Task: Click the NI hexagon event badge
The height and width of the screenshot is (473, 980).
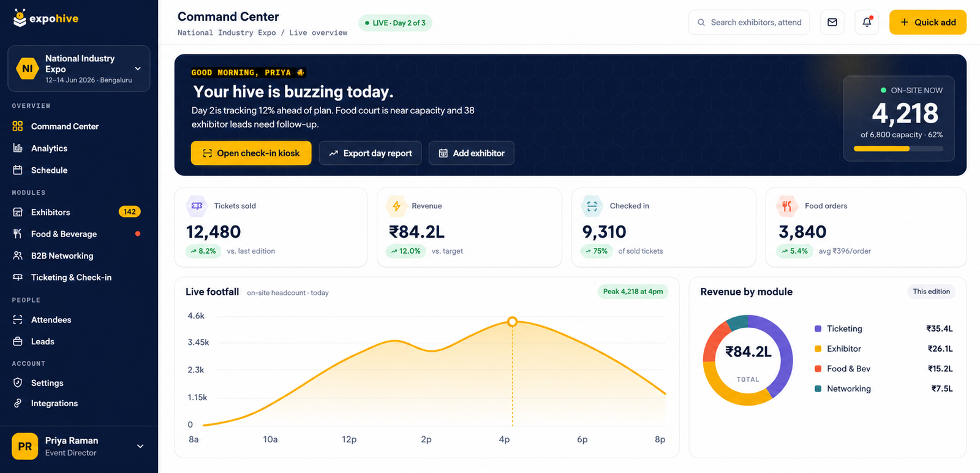Action: (x=28, y=69)
